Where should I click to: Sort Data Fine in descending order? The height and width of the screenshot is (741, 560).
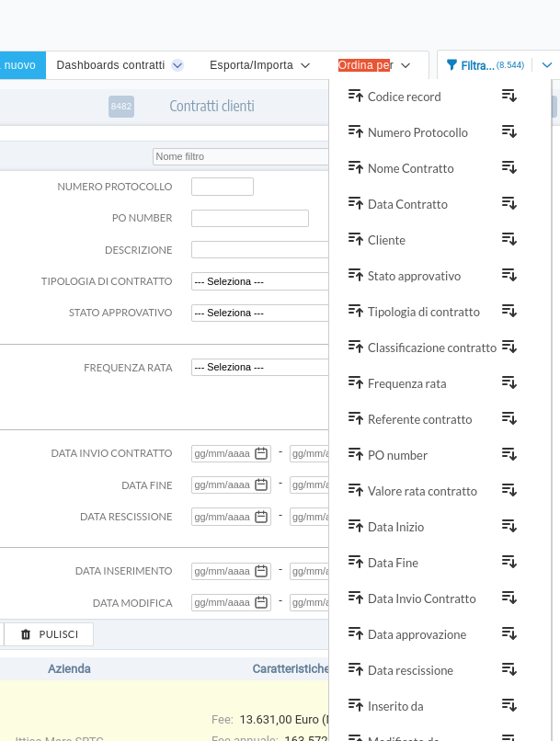click(509, 562)
